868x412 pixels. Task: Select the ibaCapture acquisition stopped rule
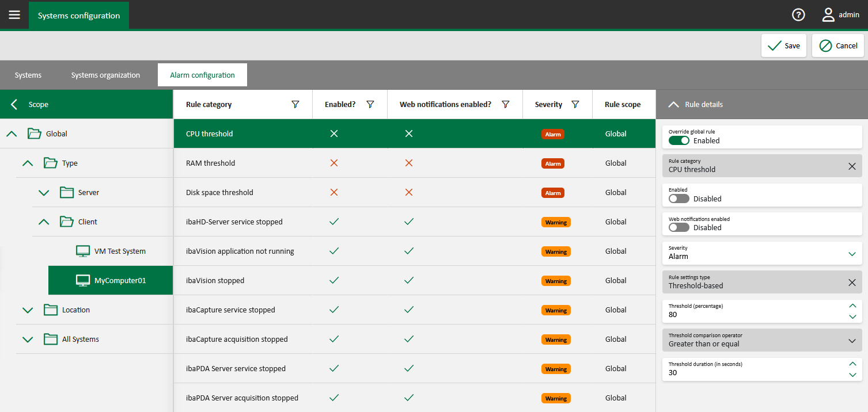click(x=415, y=339)
